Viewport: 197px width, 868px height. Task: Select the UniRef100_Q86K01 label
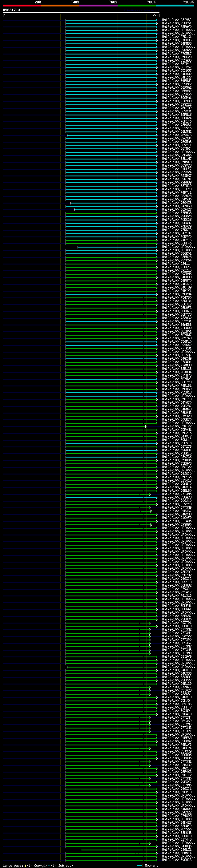[177, 254]
